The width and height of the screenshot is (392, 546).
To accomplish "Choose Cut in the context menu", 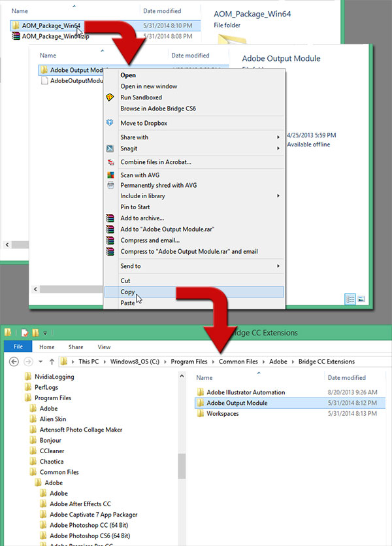I will (x=125, y=281).
